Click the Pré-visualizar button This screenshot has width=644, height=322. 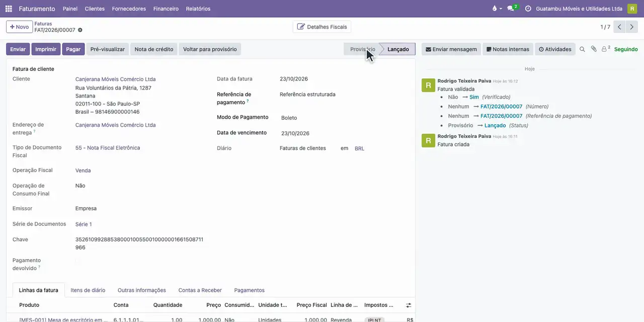click(x=108, y=49)
